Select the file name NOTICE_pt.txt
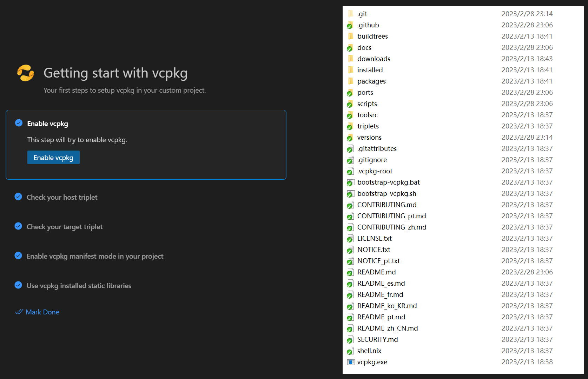This screenshot has width=588, height=379. [378, 261]
